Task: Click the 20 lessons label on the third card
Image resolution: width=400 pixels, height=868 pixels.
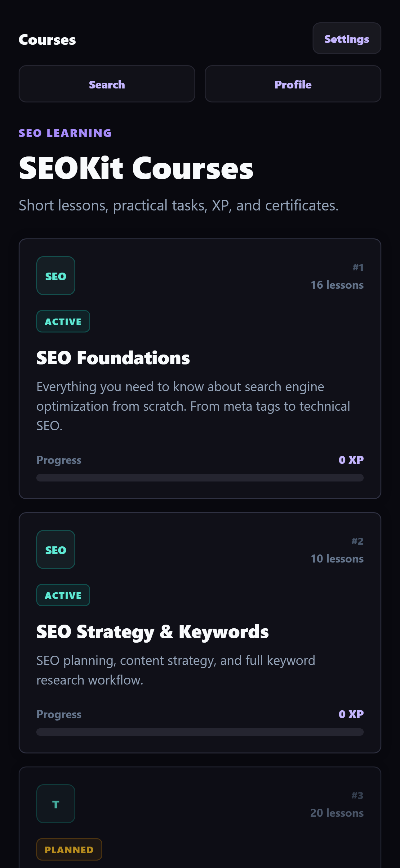Action: click(337, 813)
